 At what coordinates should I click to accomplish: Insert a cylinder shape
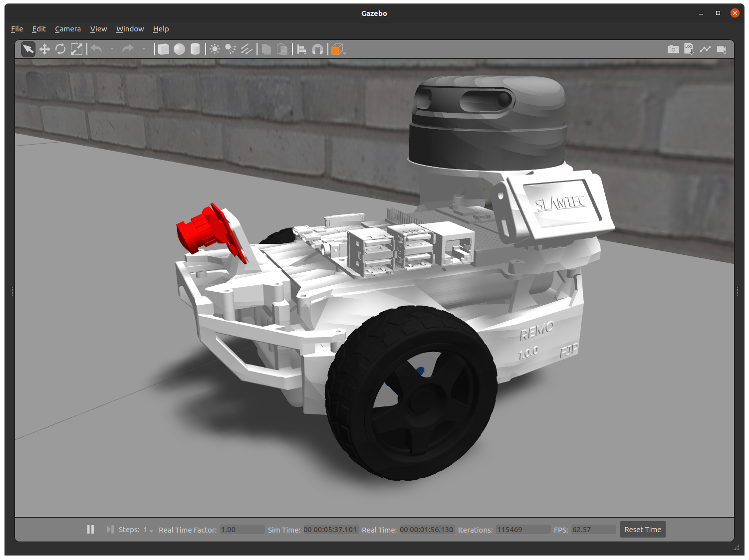195,49
